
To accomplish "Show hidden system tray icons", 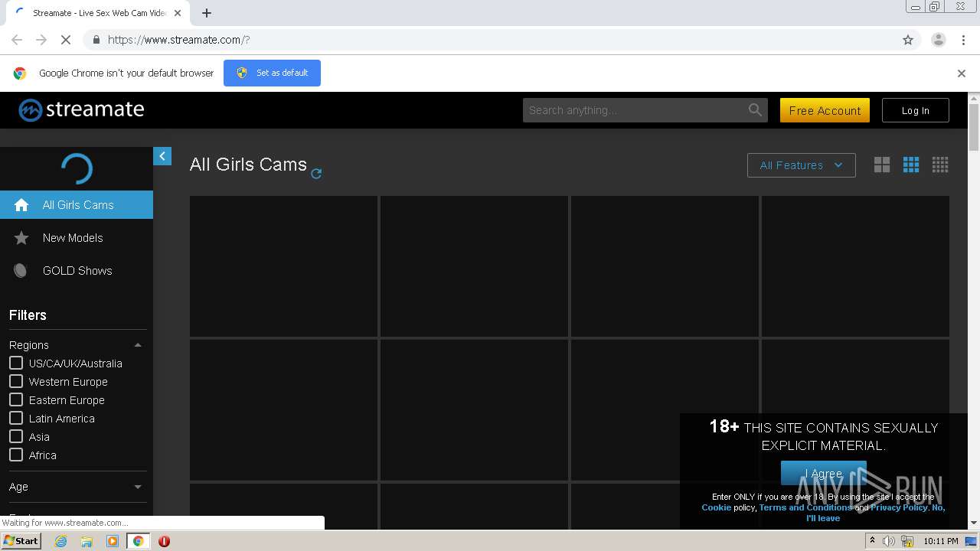I will 872,541.
